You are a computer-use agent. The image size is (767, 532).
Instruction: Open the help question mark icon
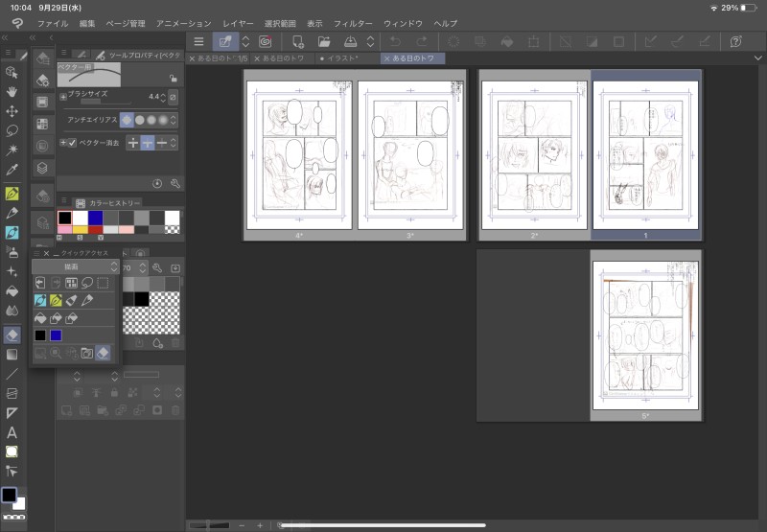(x=736, y=41)
